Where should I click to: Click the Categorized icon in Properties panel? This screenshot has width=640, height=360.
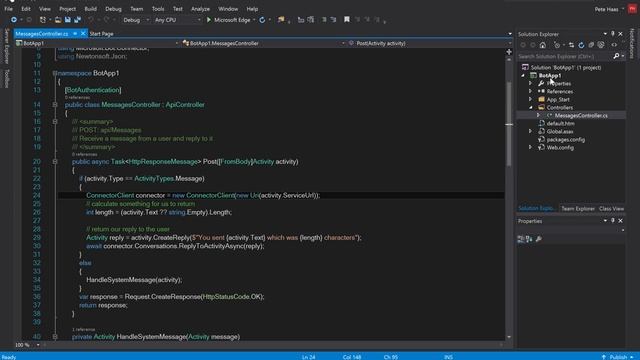point(521,239)
